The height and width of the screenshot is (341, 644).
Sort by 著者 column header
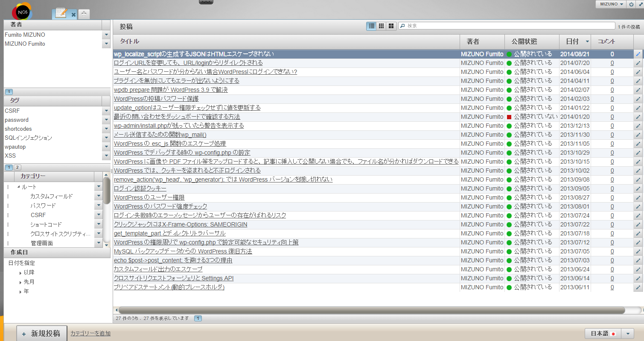click(482, 41)
